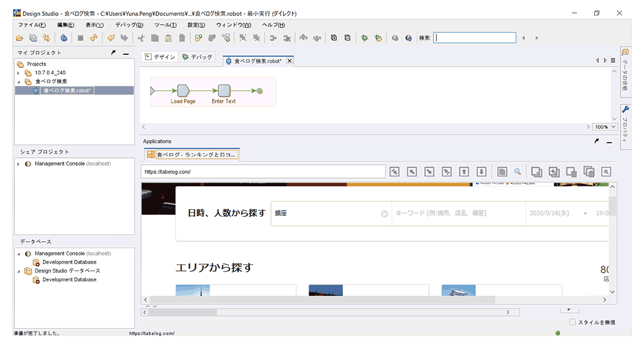
Task: Click the square Stop button in the toolbar
Action: (80, 38)
